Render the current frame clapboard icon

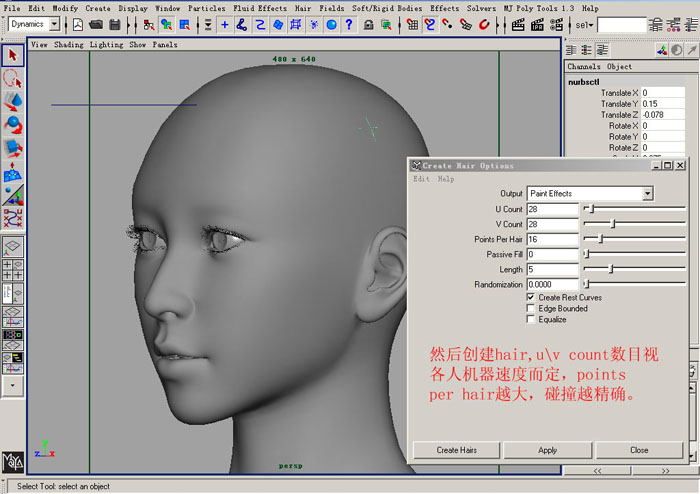[x=518, y=25]
